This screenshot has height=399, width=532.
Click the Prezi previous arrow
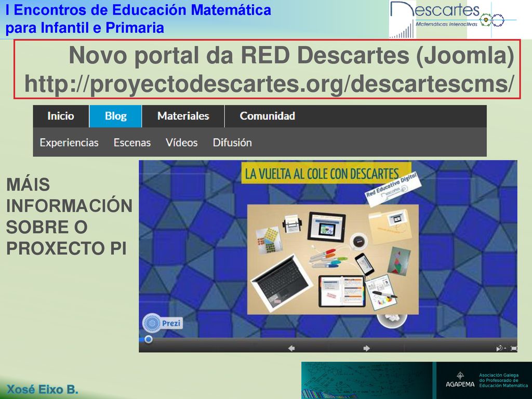click(x=291, y=348)
